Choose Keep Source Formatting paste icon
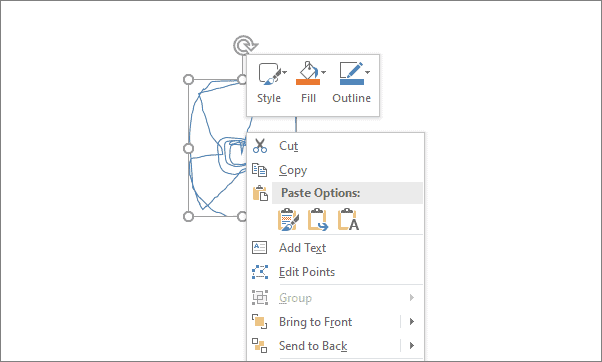 [x=288, y=220]
